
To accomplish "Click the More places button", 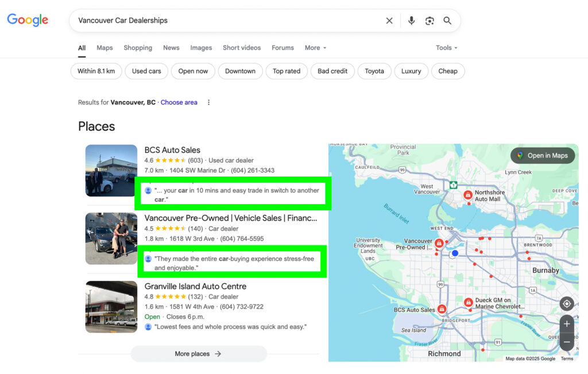I will point(199,354).
